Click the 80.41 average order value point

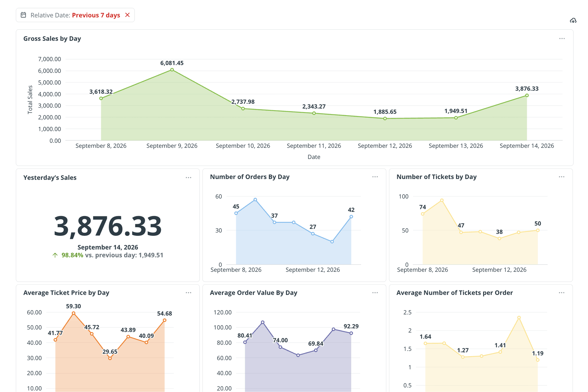[245, 342]
